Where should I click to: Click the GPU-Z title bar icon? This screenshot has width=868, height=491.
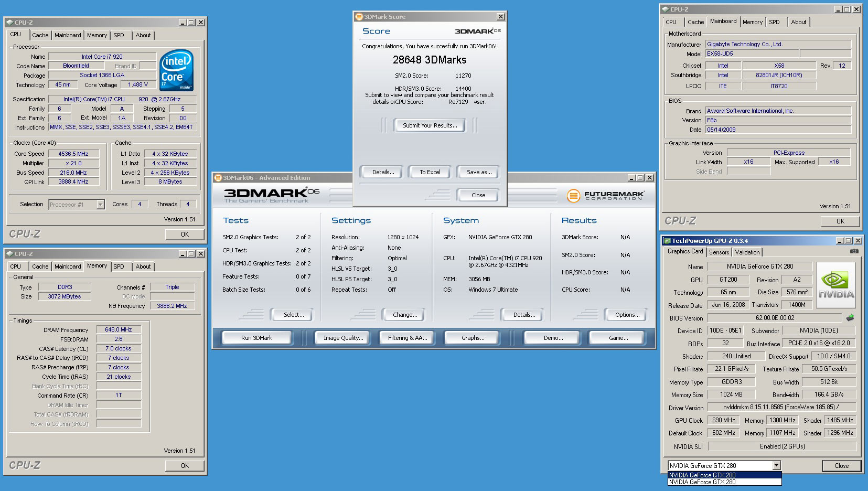pos(667,241)
